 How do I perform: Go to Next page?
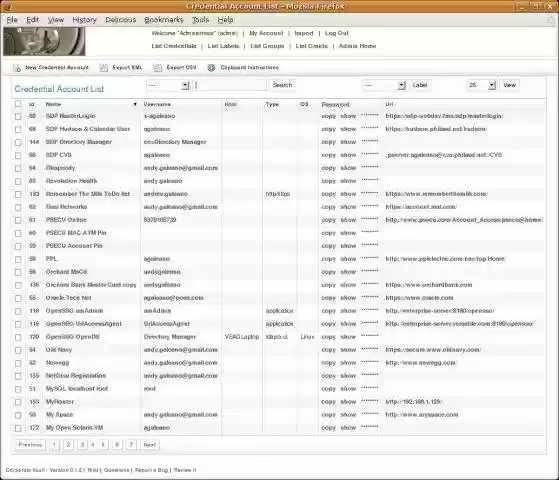(150, 445)
